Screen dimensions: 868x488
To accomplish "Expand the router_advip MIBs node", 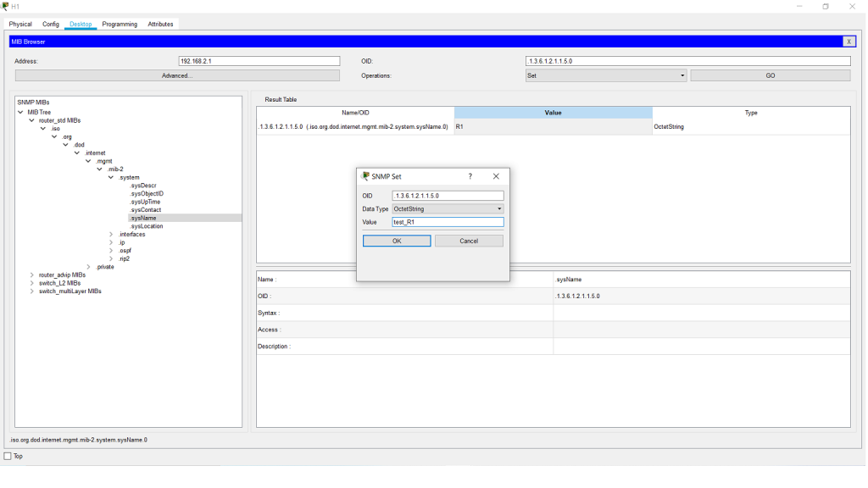I will pos(32,274).
